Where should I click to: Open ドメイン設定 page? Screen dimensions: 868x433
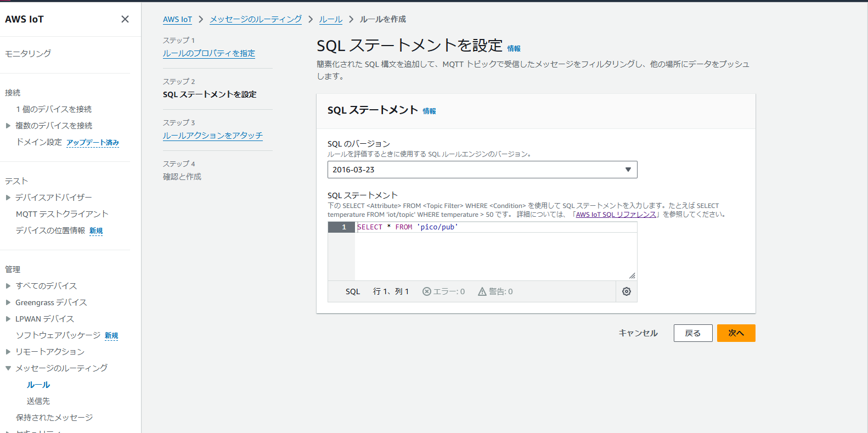pos(39,142)
